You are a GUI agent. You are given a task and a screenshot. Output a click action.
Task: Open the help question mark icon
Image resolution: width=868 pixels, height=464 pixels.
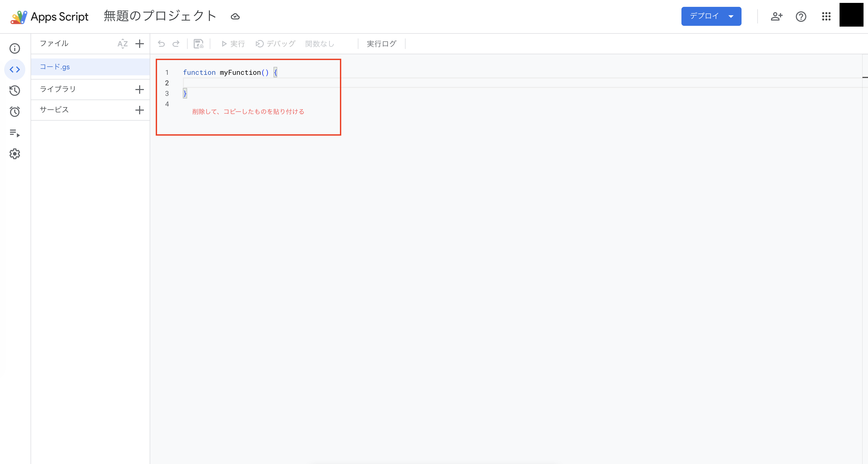tap(801, 17)
